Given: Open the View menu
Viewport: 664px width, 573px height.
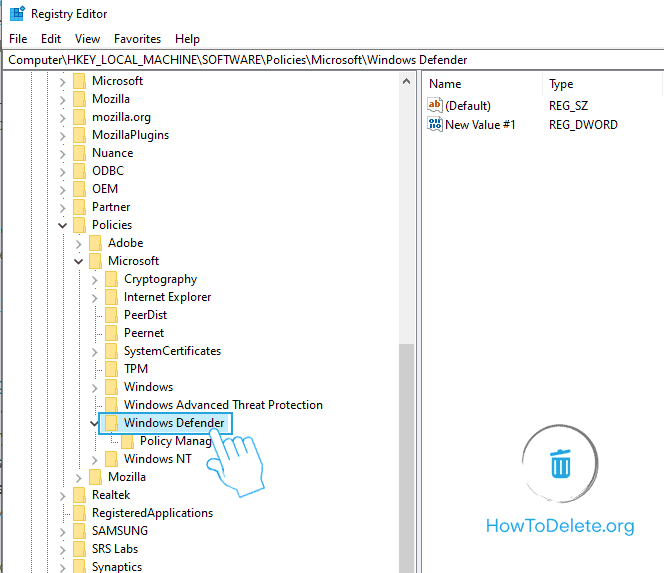Looking at the screenshot, I should coord(87,39).
